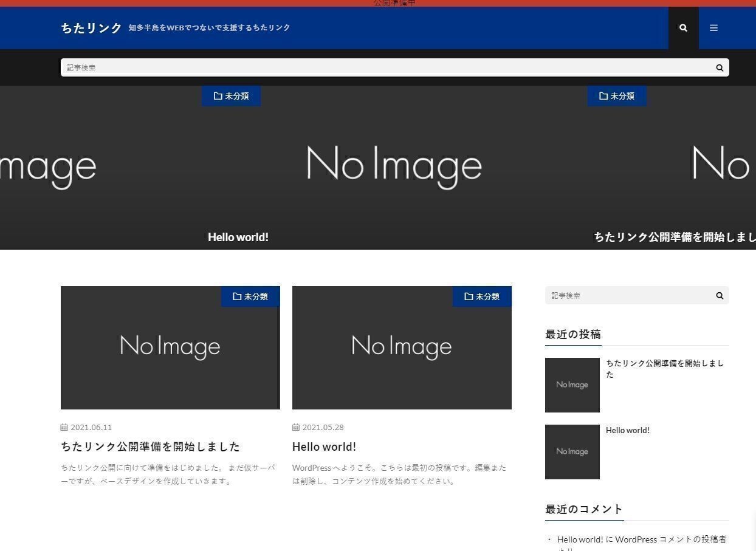The height and width of the screenshot is (551, 756).
Task: Open post title ちたリンク公開準備を開始しました
Action: [150, 447]
